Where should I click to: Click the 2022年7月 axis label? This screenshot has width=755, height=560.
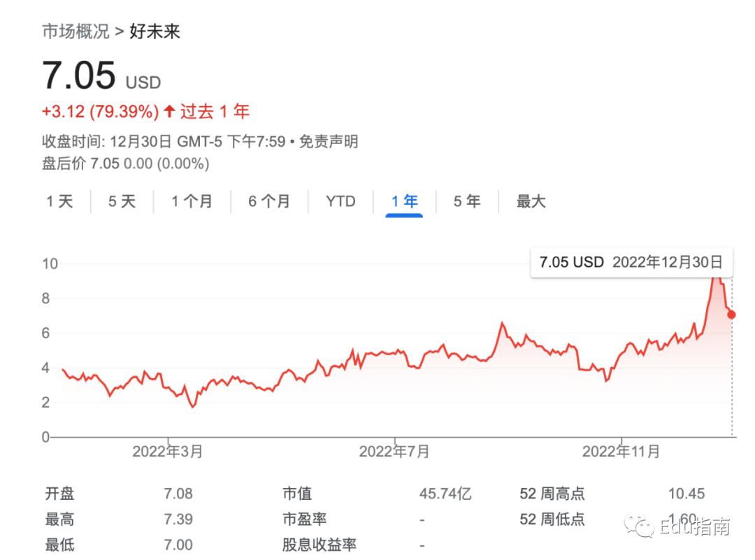[x=394, y=452]
